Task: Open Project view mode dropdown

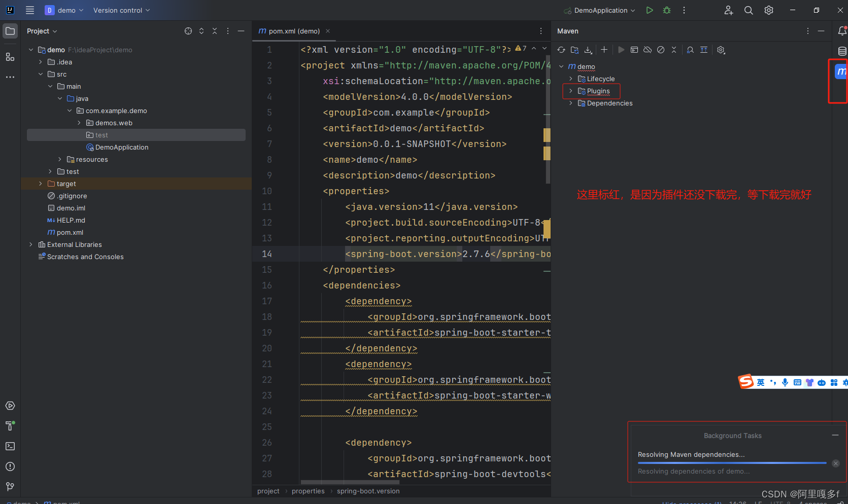Action: tap(42, 31)
